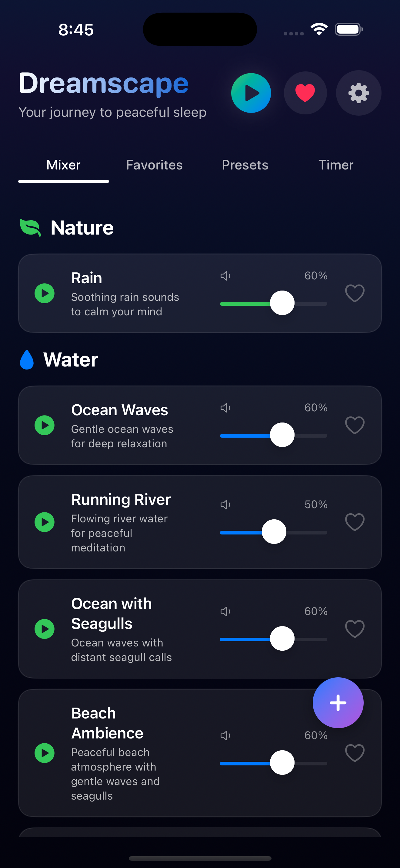
Task: Open settings with the gear icon
Action: (x=358, y=93)
